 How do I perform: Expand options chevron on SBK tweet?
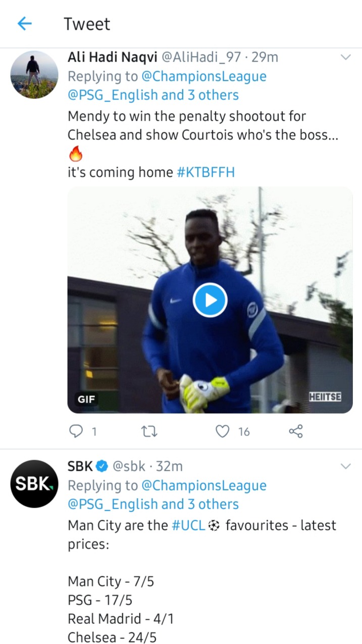click(x=345, y=466)
